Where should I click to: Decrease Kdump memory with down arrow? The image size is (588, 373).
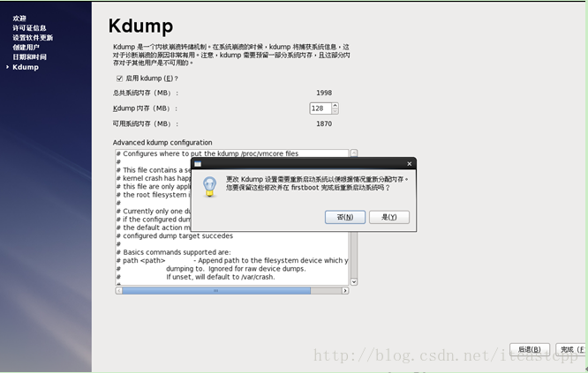tap(335, 111)
